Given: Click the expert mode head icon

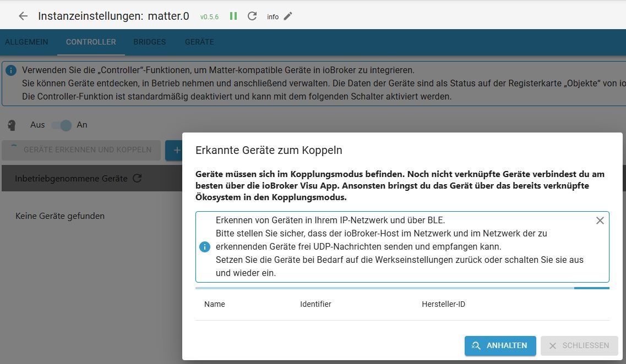Looking at the screenshot, I should (12, 125).
